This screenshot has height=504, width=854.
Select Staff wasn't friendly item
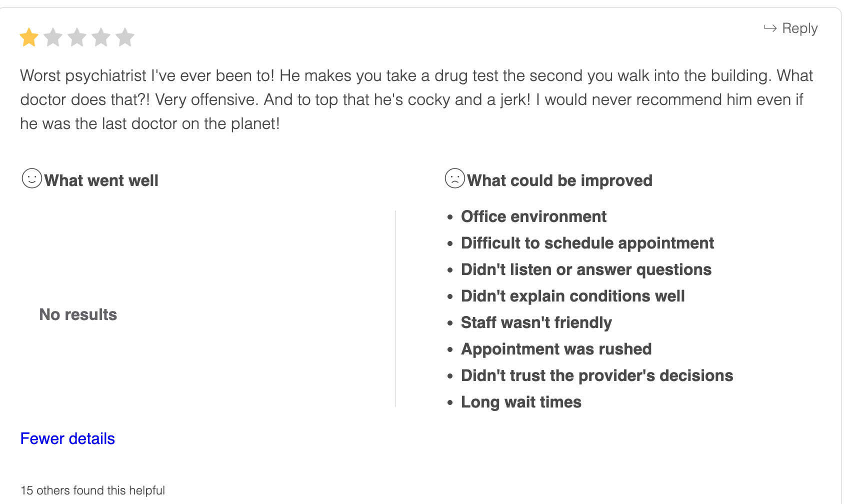click(x=536, y=322)
